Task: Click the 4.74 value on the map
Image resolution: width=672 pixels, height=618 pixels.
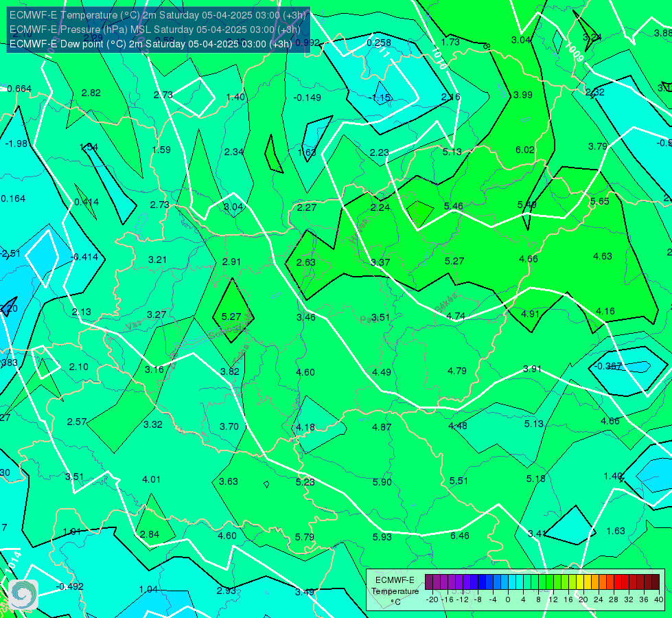Action: pos(456,316)
